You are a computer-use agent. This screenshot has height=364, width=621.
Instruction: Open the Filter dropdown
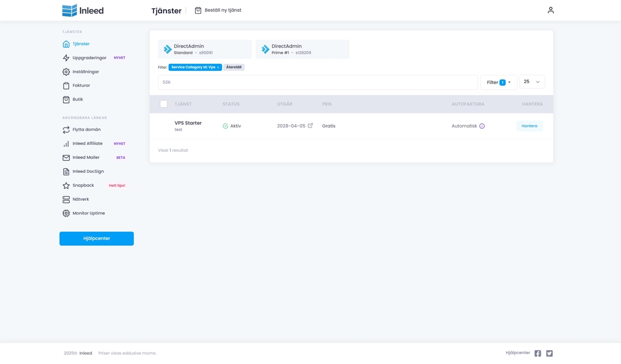(498, 83)
